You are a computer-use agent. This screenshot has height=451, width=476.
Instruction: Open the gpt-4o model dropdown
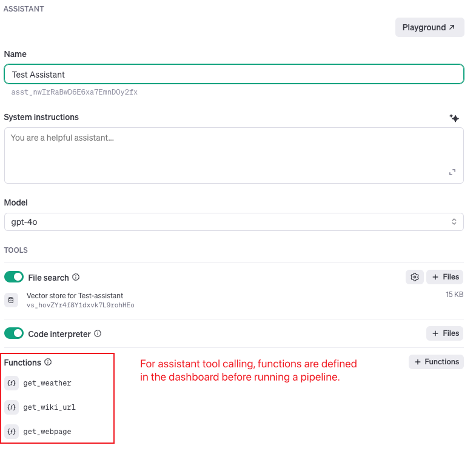(x=234, y=222)
